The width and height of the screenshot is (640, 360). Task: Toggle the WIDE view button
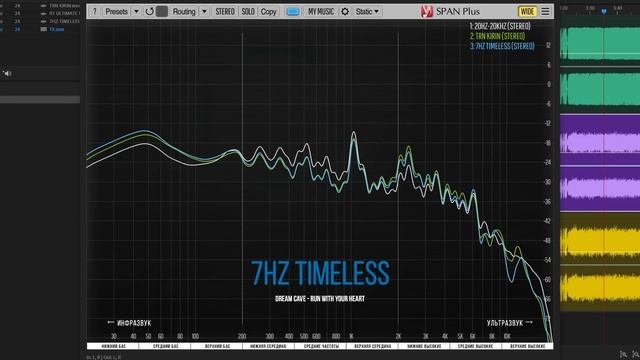pyautogui.click(x=527, y=11)
